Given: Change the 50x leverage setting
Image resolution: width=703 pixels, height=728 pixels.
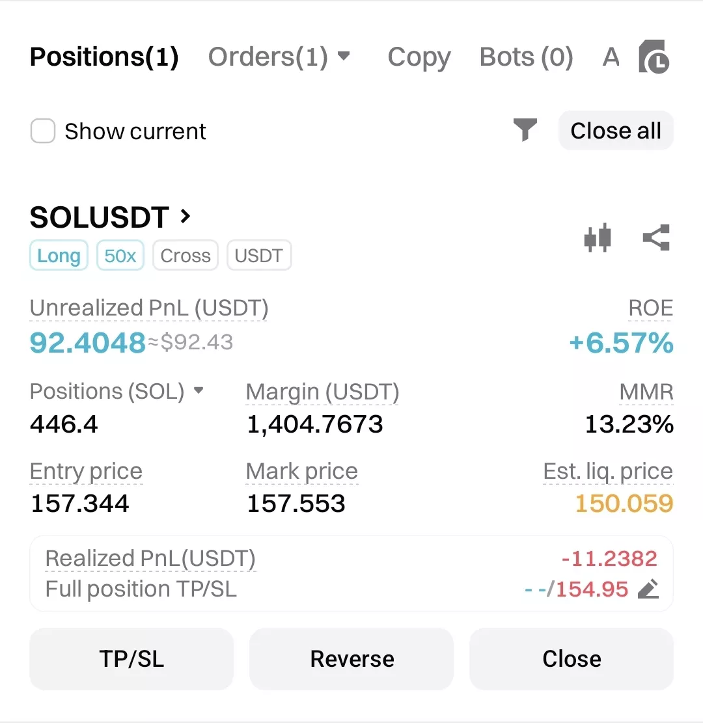Looking at the screenshot, I should [x=120, y=256].
